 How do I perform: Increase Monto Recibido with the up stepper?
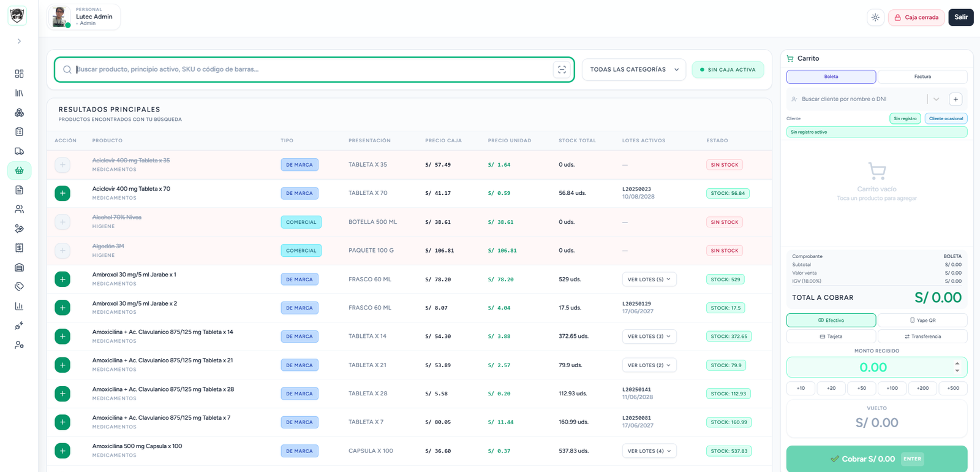click(x=957, y=364)
